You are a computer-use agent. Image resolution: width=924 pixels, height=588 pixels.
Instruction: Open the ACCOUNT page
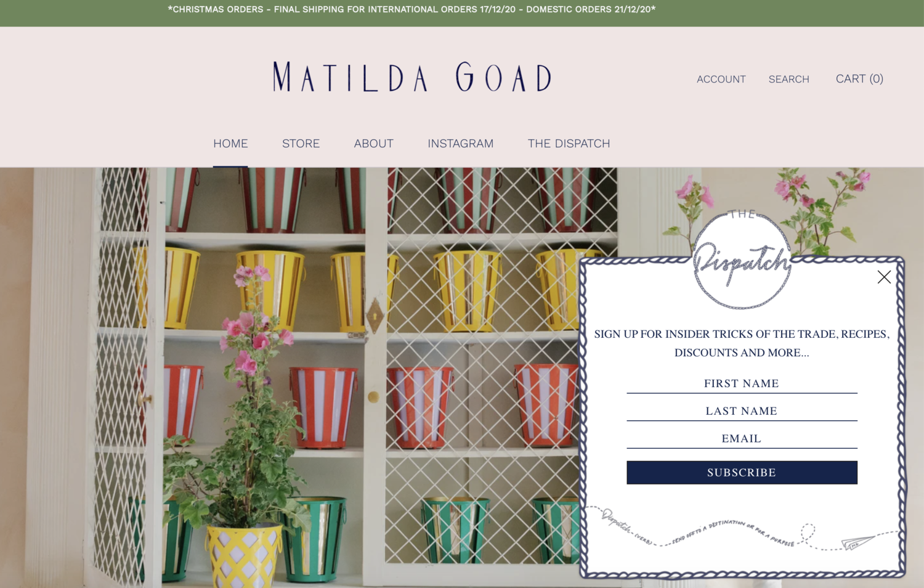(x=721, y=79)
